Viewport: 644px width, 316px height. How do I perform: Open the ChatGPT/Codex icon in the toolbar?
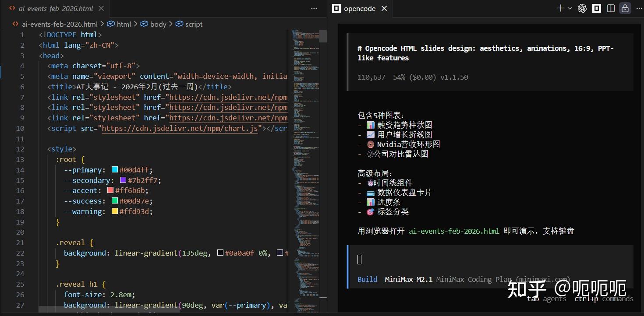(x=582, y=8)
